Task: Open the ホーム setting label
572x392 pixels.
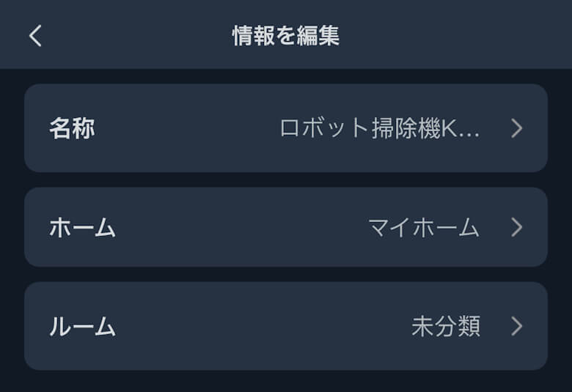Action: 82,228
